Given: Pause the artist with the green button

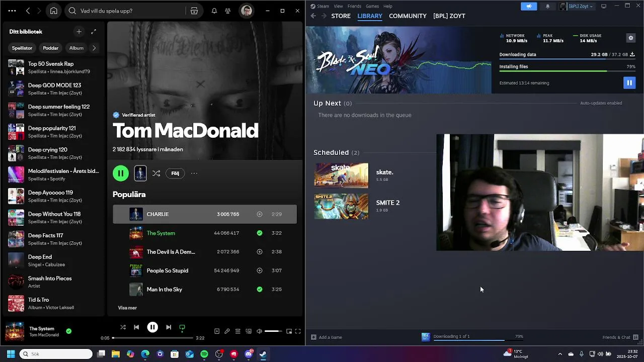Looking at the screenshot, I should click(121, 173).
